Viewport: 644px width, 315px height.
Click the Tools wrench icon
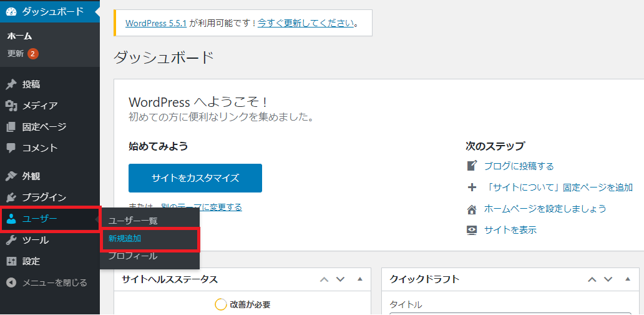point(11,240)
